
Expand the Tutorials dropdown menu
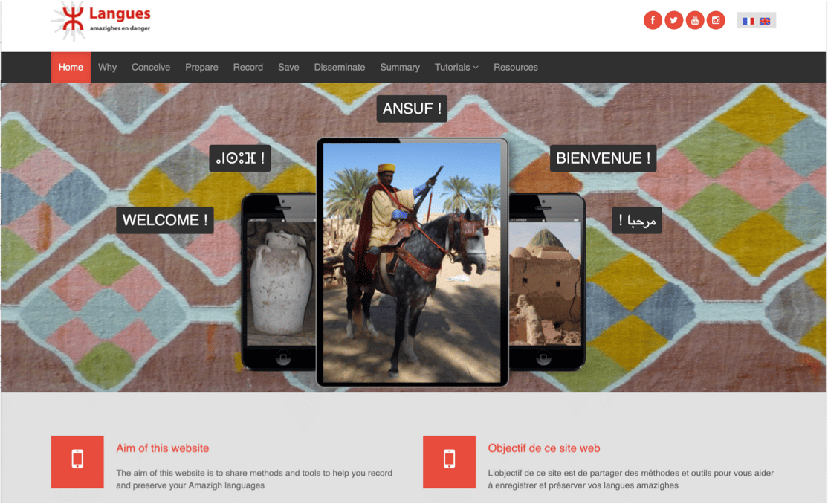(456, 67)
